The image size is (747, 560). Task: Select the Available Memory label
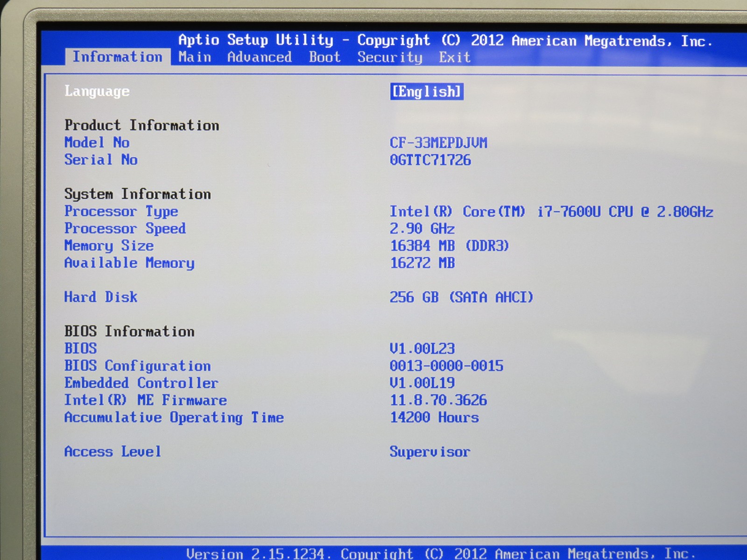pyautogui.click(x=129, y=263)
